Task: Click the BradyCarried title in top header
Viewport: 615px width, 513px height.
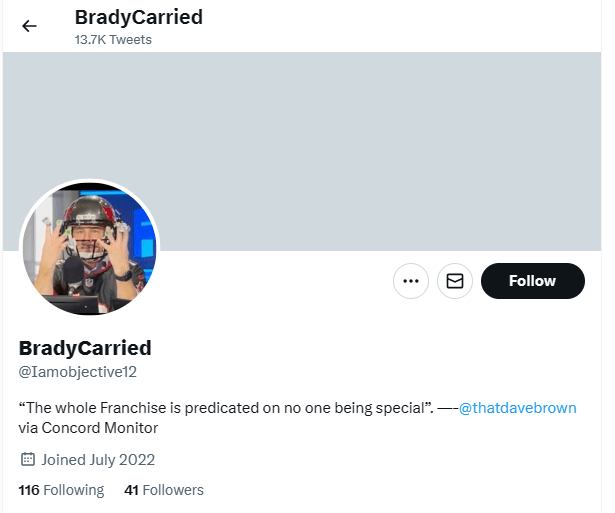Action: (x=138, y=18)
